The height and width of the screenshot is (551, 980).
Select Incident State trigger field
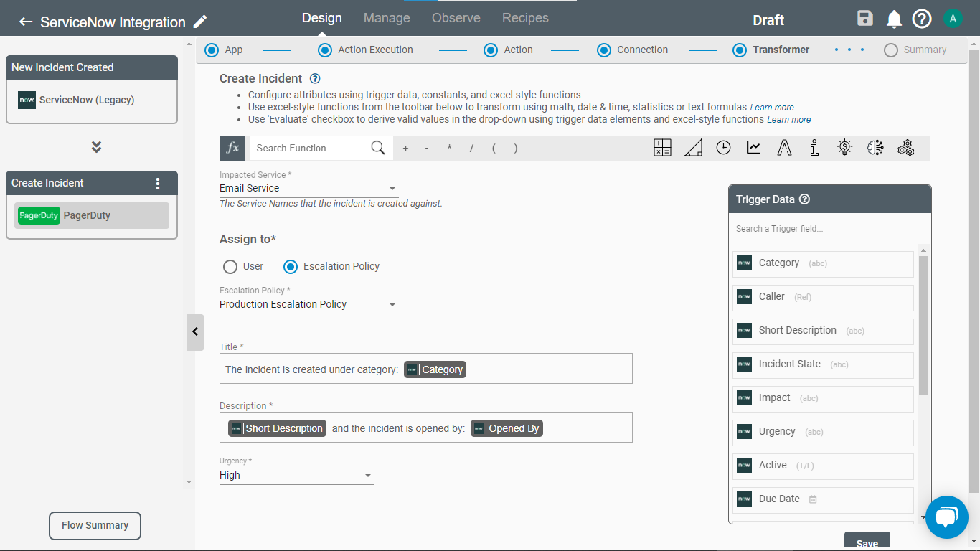pyautogui.click(x=823, y=365)
